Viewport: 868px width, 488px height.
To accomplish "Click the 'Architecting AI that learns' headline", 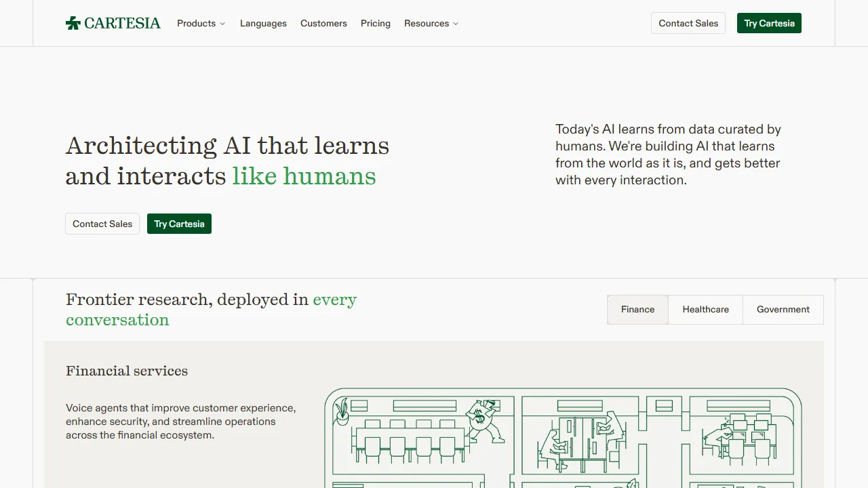I will coord(227,161).
